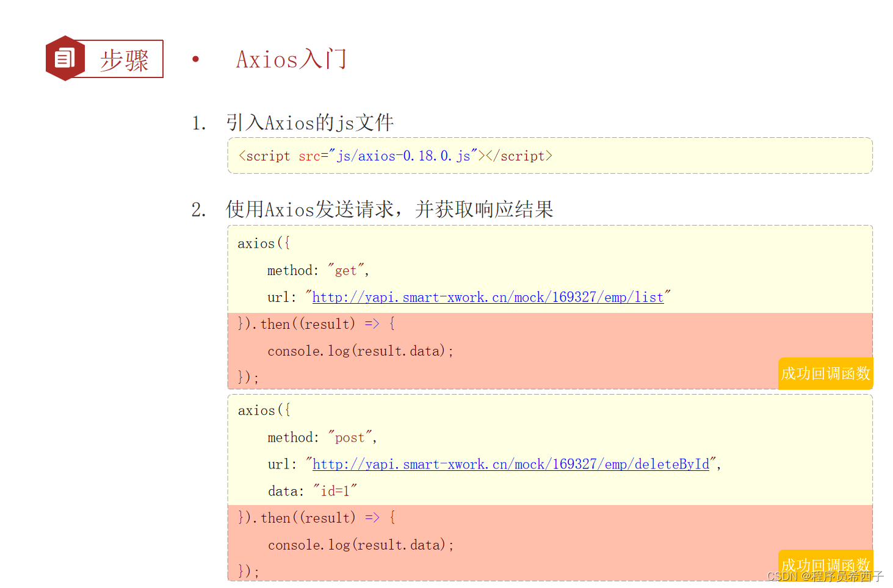Click the Axios入门 heading
Screen dimensions: 893x588
291,59
